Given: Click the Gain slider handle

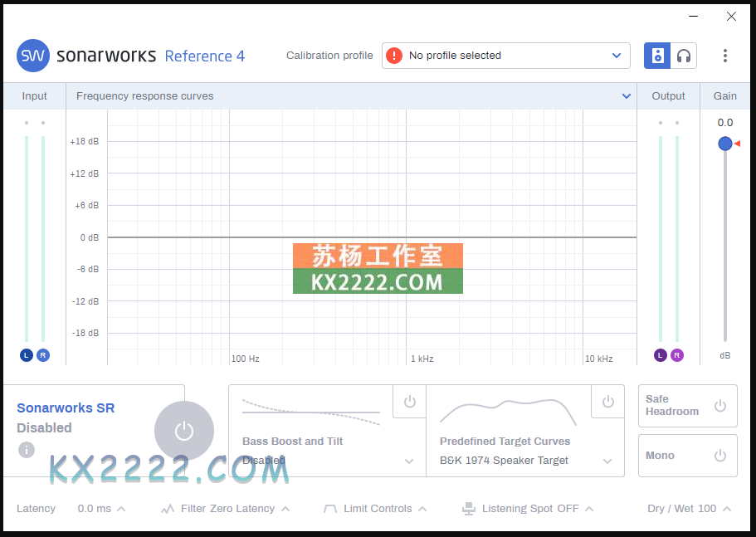Looking at the screenshot, I should pyautogui.click(x=724, y=143).
